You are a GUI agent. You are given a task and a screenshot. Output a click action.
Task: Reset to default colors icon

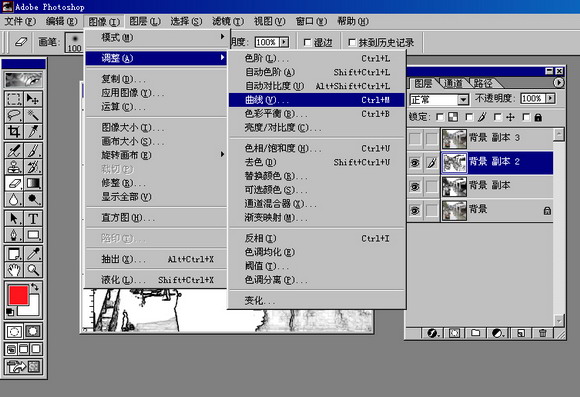pos(10,312)
